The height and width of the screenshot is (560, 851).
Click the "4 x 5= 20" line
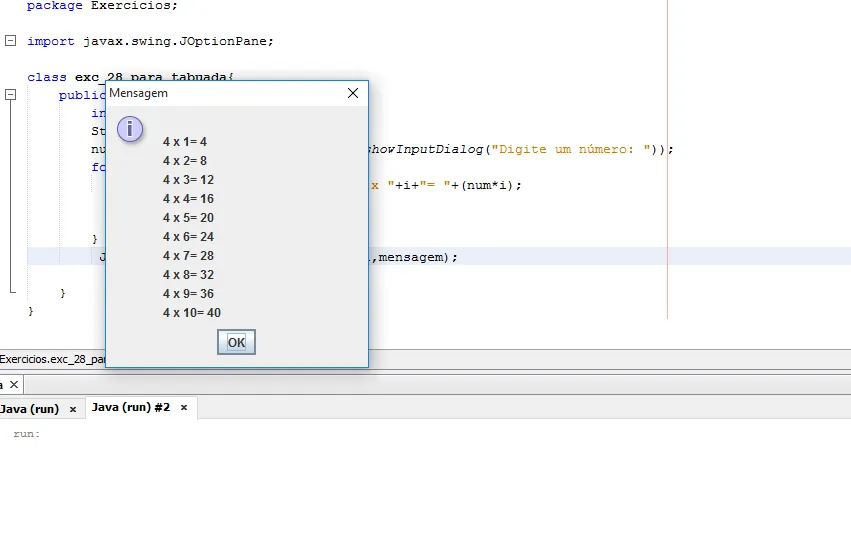188,218
